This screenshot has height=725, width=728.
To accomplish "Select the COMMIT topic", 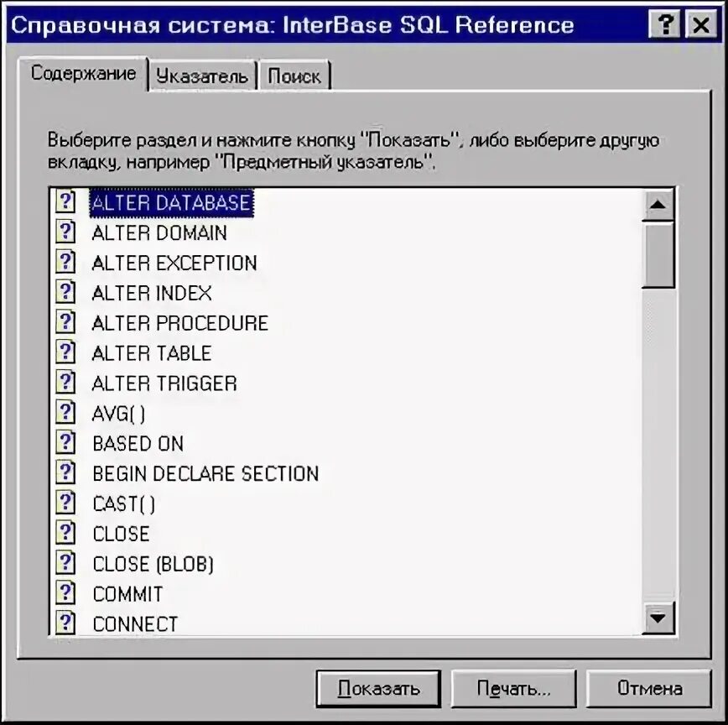I will pos(127,594).
